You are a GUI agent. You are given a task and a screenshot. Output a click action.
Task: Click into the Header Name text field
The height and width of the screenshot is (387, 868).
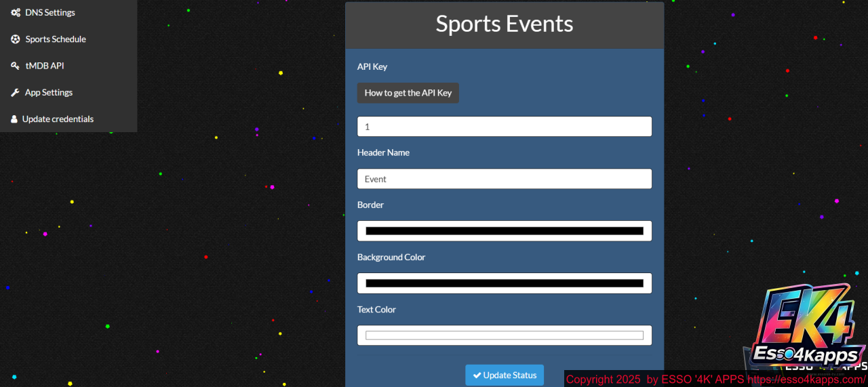click(x=504, y=179)
